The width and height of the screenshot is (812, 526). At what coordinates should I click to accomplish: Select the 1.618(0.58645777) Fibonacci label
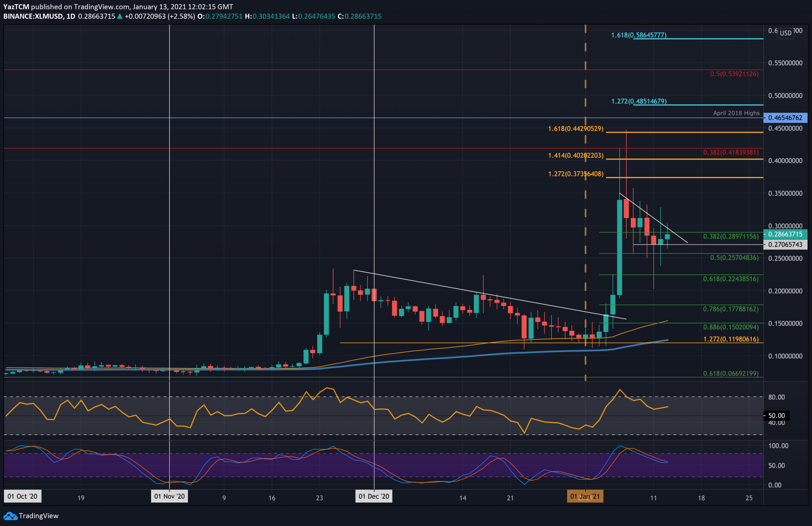click(x=638, y=35)
